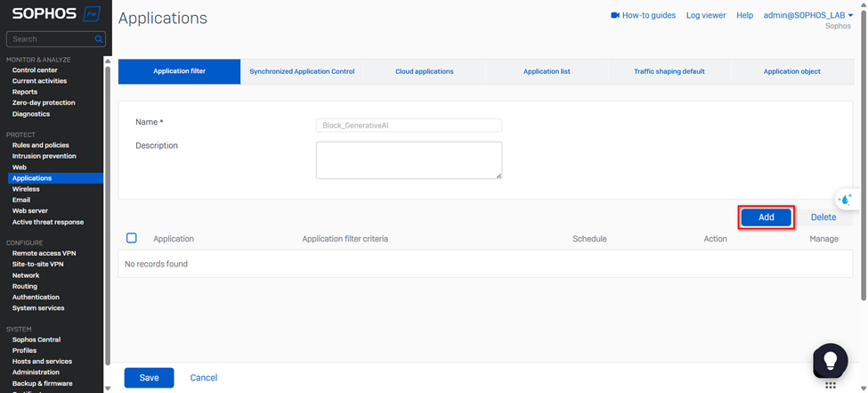Expand the admin@SOPHOS_LAB user dropdown
The width and height of the screenshot is (868, 393).
click(807, 15)
